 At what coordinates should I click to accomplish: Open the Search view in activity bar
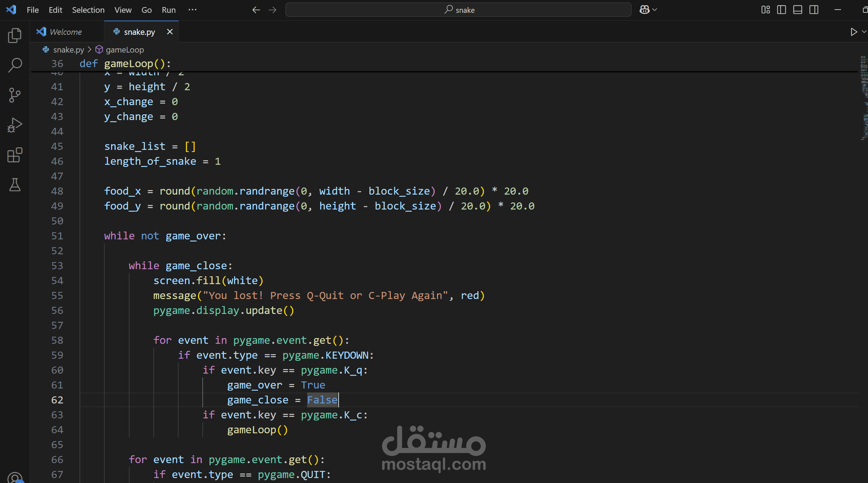tap(15, 65)
